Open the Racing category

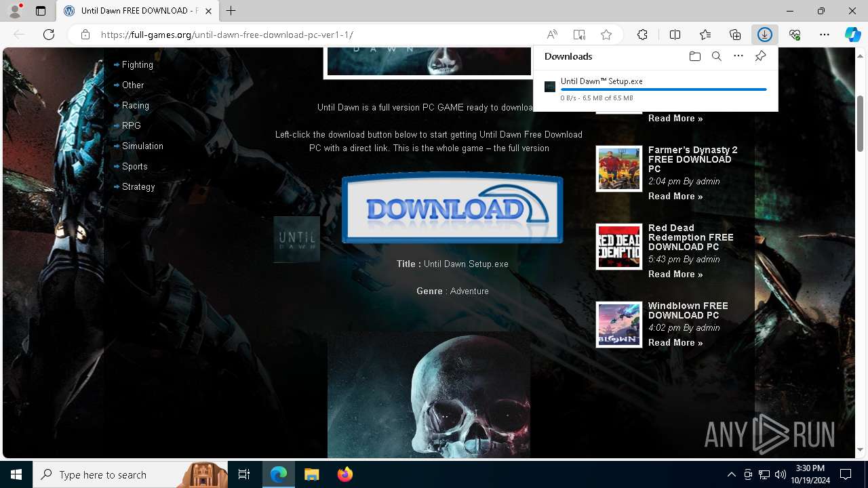[x=136, y=106]
